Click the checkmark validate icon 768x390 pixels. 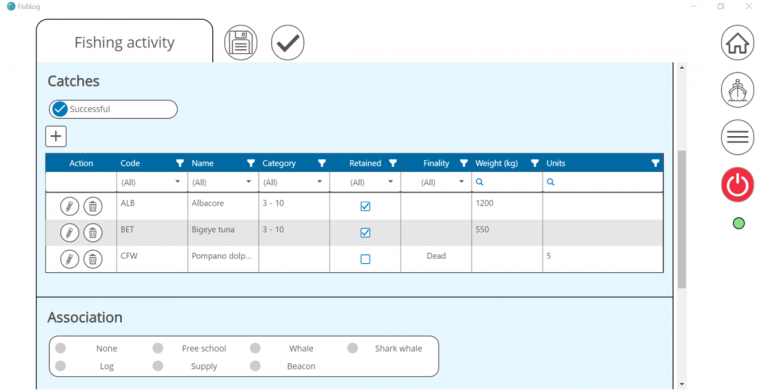[x=288, y=43]
